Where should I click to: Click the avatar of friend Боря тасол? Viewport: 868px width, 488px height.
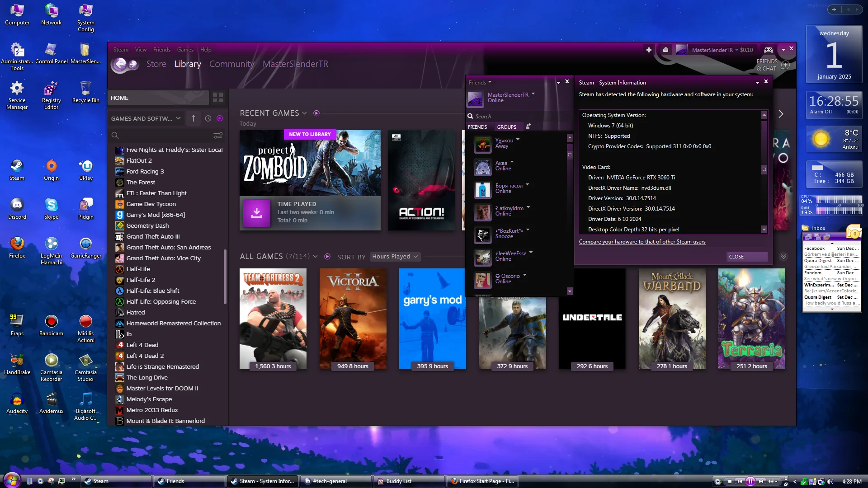[x=482, y=190]
